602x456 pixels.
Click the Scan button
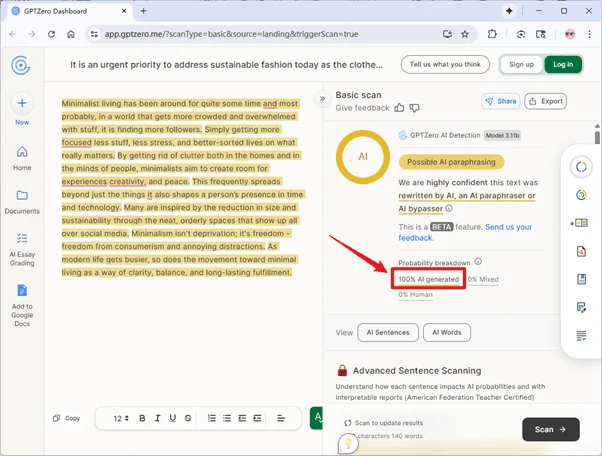(551, 429)
